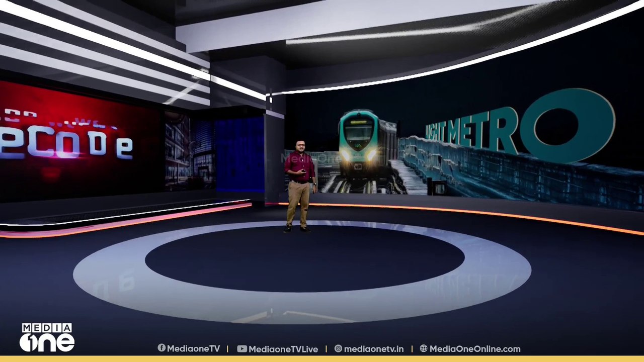
Task: Click the globe icon beside MediaOneOnline.com
Action: [x=424, y=348]
